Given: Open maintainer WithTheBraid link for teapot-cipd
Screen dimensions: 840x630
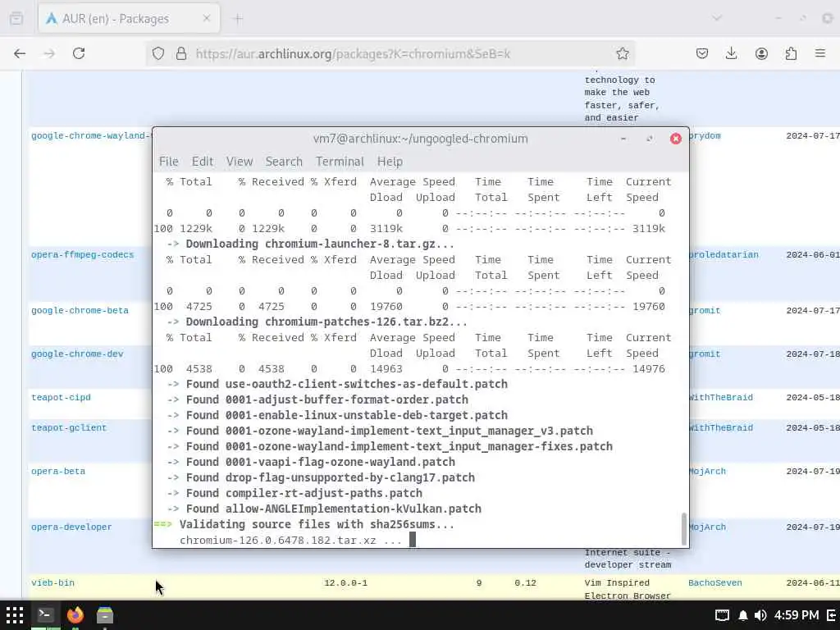Looking at the screenshot, I should pos(721,398).
